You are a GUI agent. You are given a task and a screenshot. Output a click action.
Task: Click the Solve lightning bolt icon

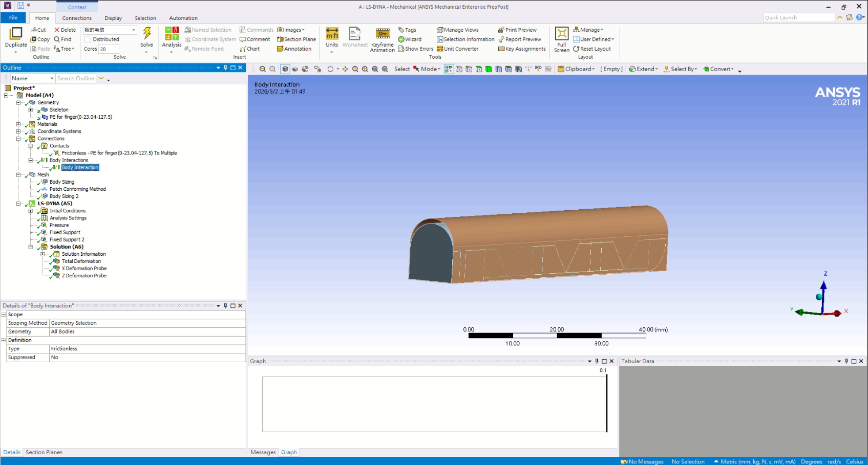pyautogui.click(x=147, y=34)
